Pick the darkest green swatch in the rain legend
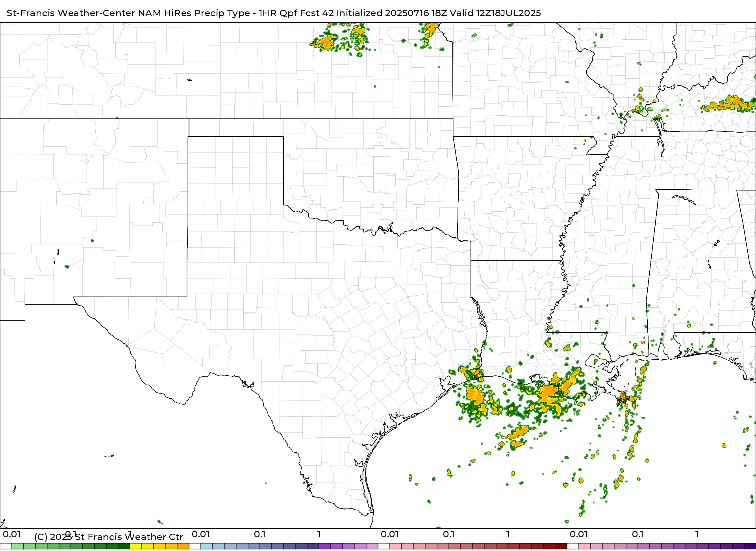Screen dimensions: 756x551 pyautogui.click(x=124, y=546)
